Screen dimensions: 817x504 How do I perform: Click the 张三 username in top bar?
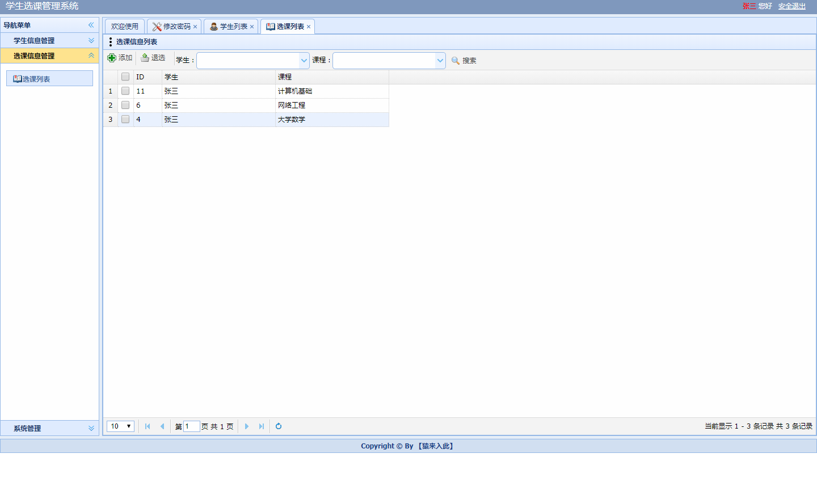coord(749,6)
